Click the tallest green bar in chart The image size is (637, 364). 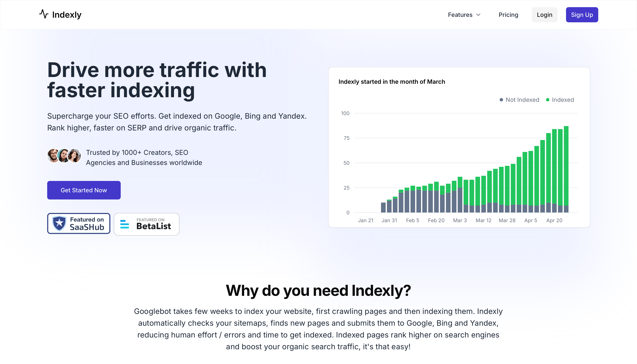pos(566,166)
